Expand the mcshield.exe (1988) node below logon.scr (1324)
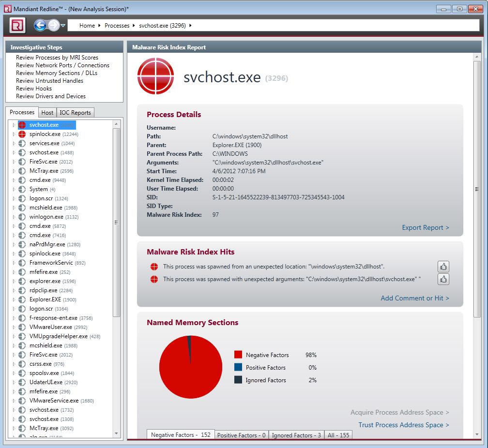Screen dimensions: 488x448 [x=14, y=208]
